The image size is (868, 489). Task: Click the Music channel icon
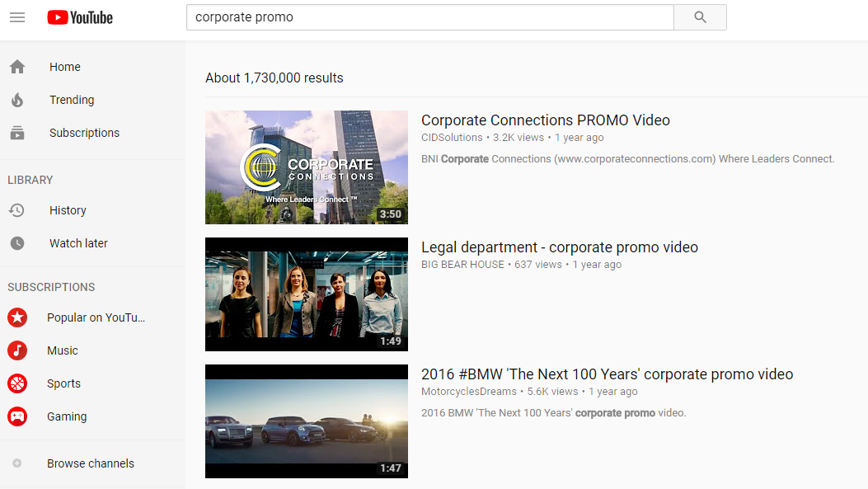click(16, 350)
